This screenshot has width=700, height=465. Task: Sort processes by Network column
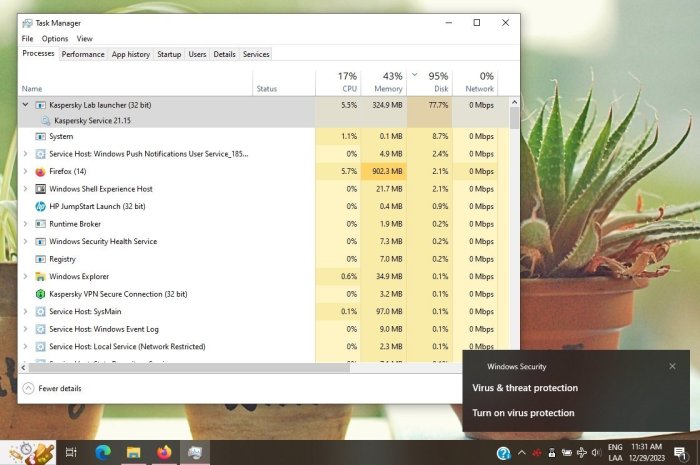(475, 82)
